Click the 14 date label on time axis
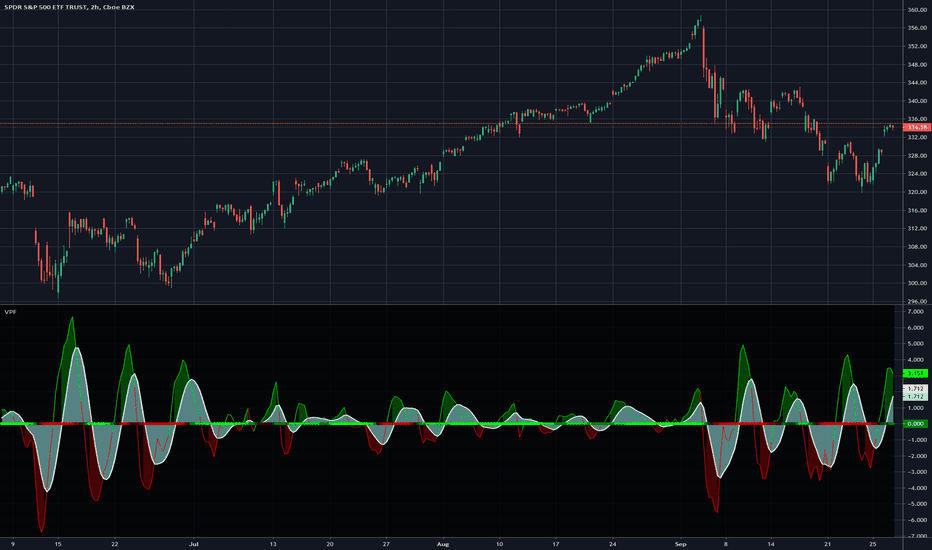 pyautogui.click(x=771, y=544)
